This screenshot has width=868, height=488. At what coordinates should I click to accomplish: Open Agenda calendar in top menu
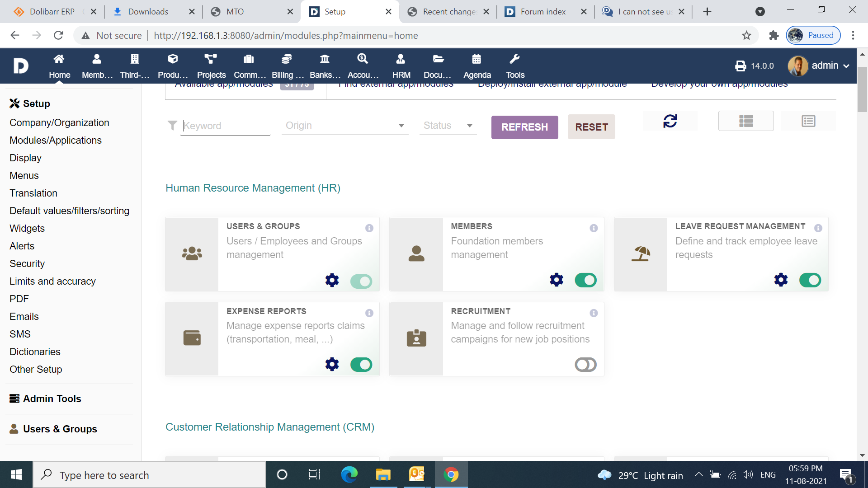477,66
